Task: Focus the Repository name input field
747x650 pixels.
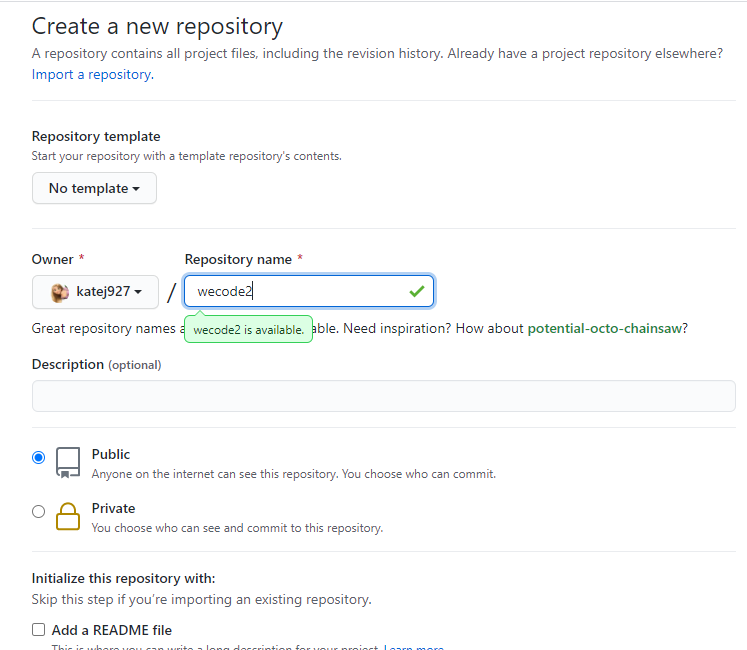Action: coord(309,291)
